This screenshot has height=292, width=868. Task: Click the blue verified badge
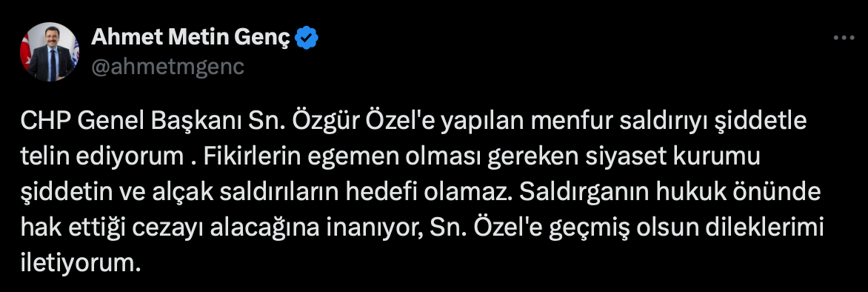point(306,38)
